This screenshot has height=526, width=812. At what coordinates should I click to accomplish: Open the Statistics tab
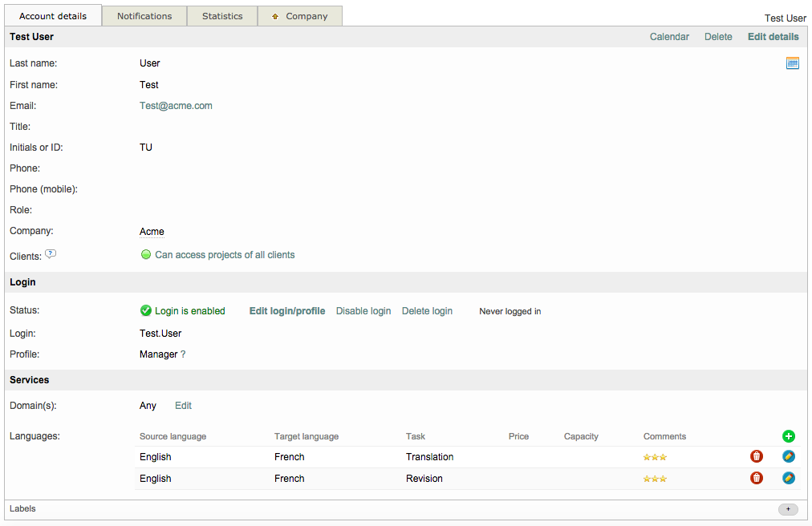pos(222,16)
